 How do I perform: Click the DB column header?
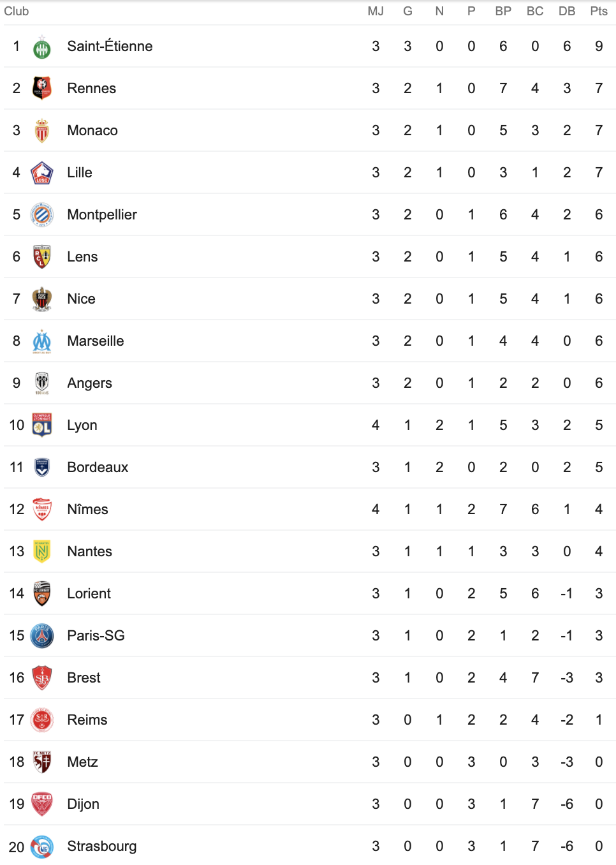pos(567,11)
